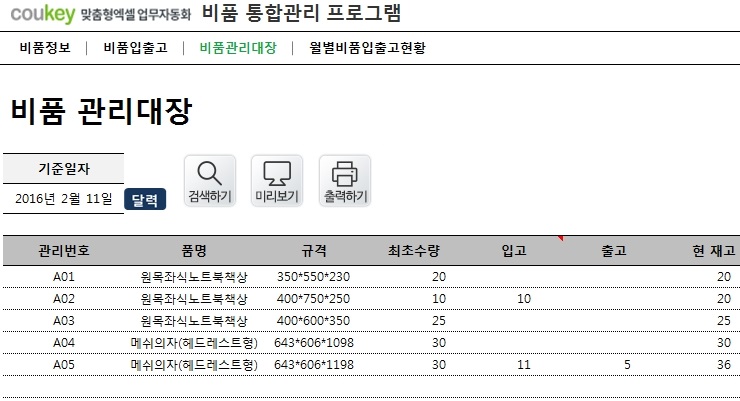The width and height of the screenshot is (740, 401).
Task: Click 입고 value 10 in row A02
Action: click(524, 299)
